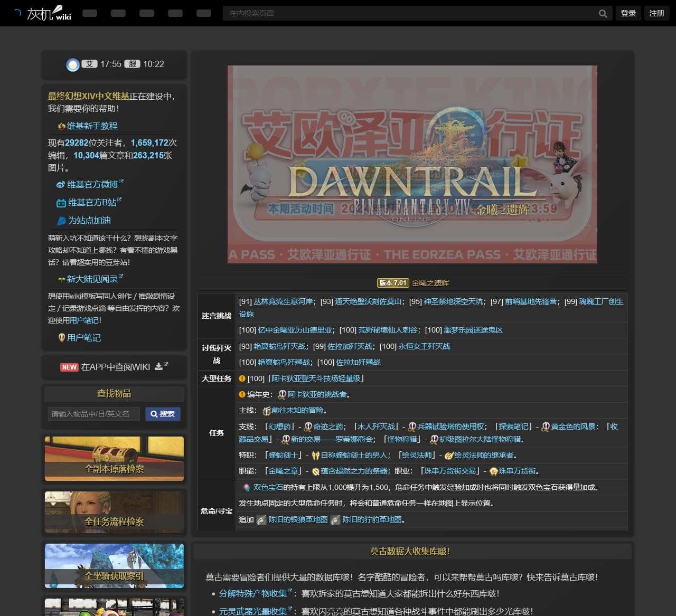The width and height of the screenshot is (676, 616).
Task: Open the 元灵武器光量收集 link
Action: (x=253, y=611)
